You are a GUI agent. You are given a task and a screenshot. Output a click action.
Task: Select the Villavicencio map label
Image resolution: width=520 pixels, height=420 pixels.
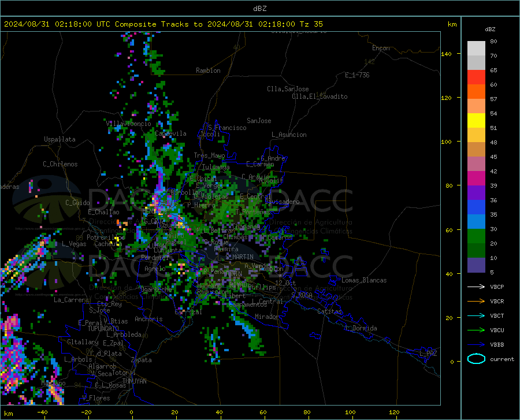point(129,124)
